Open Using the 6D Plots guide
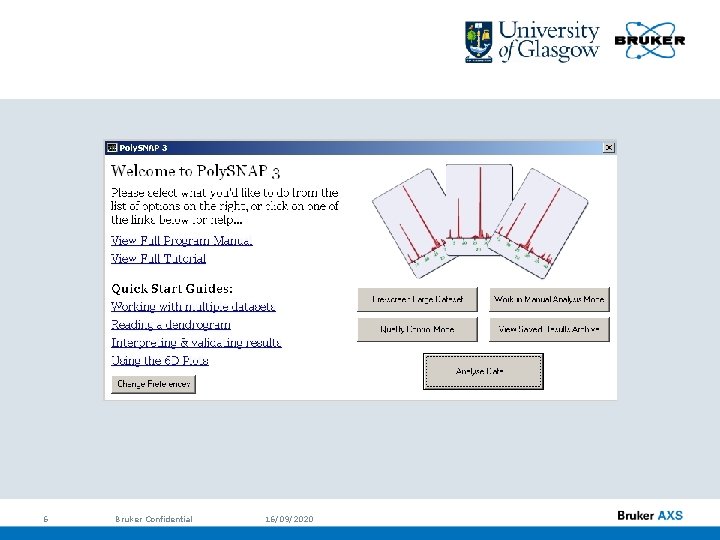The height and width of the screenshot is (540, 720). (x=160, y=360)
